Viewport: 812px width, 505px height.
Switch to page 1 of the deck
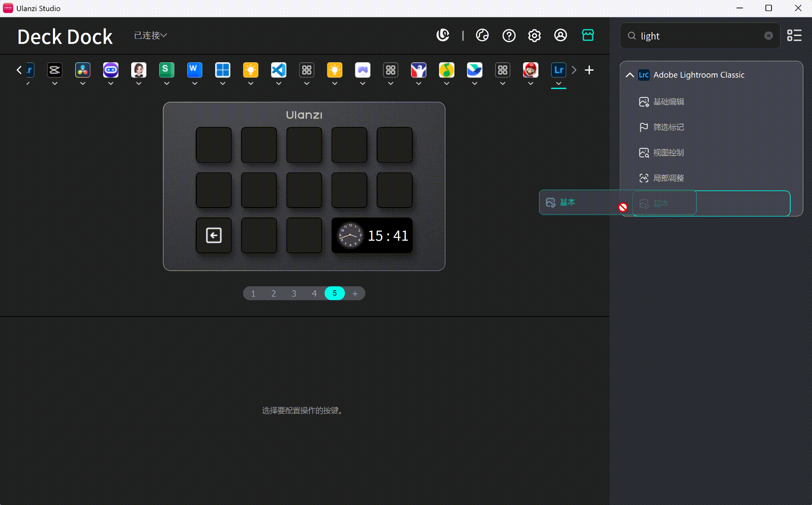tap(253, 293)
